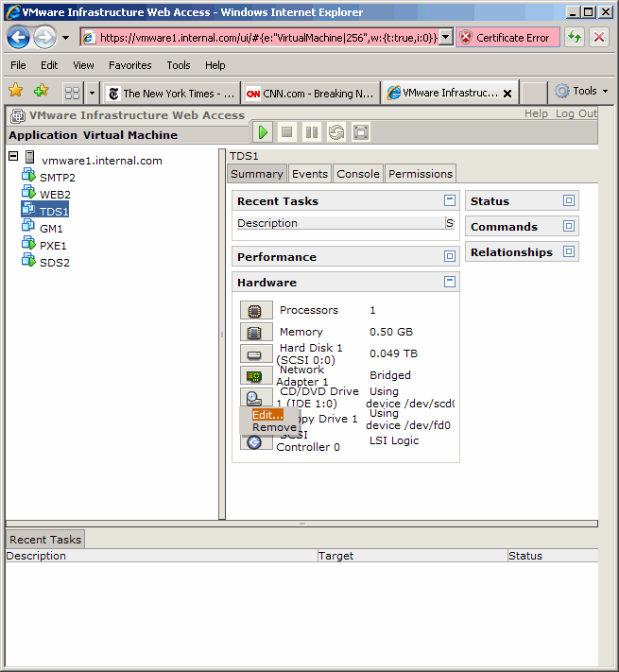Click the Hard Disk 1 icon
The height and width of the screenshot is (672, 619).
(255, 353)
